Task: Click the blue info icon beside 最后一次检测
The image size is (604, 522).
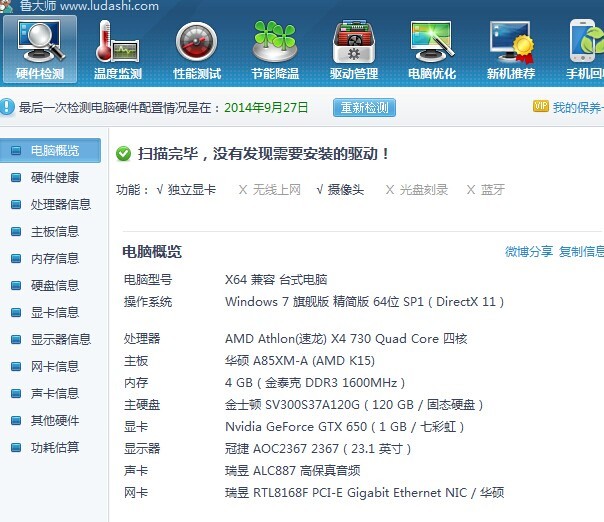Action: 7,107
